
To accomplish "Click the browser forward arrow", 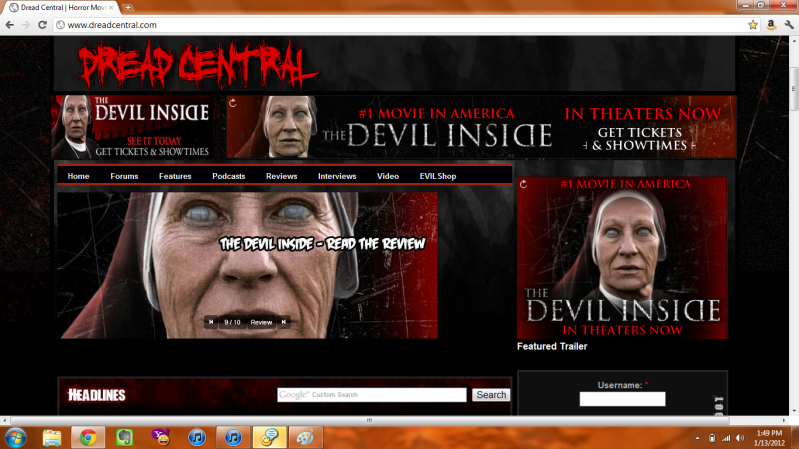I will point(26,24).
